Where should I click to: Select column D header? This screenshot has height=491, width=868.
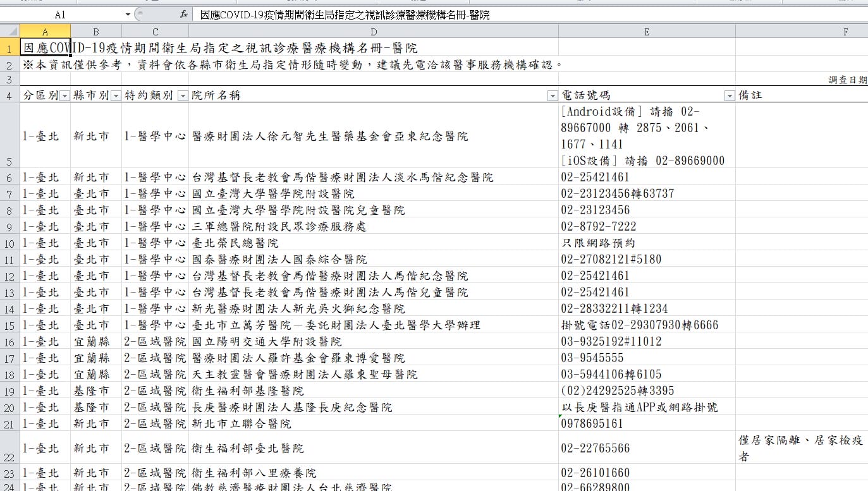pyautogui.click(x=374, y=32)
